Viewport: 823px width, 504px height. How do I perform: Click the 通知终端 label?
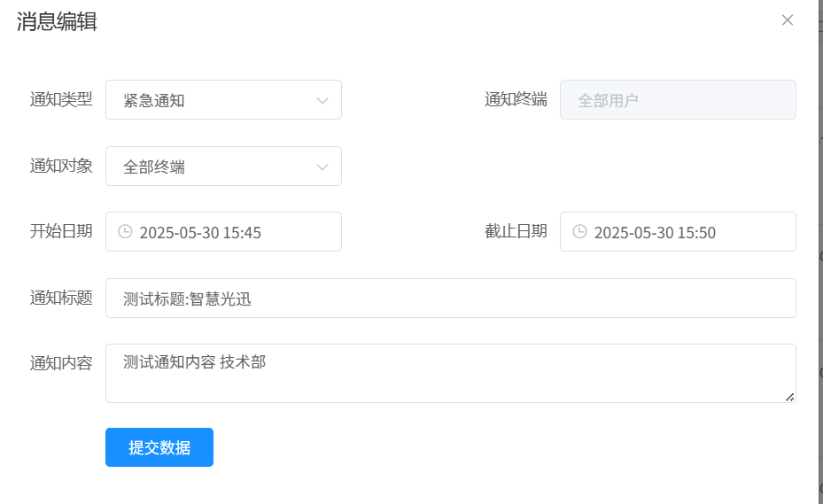pyautogui.click(x=516, y=99)
